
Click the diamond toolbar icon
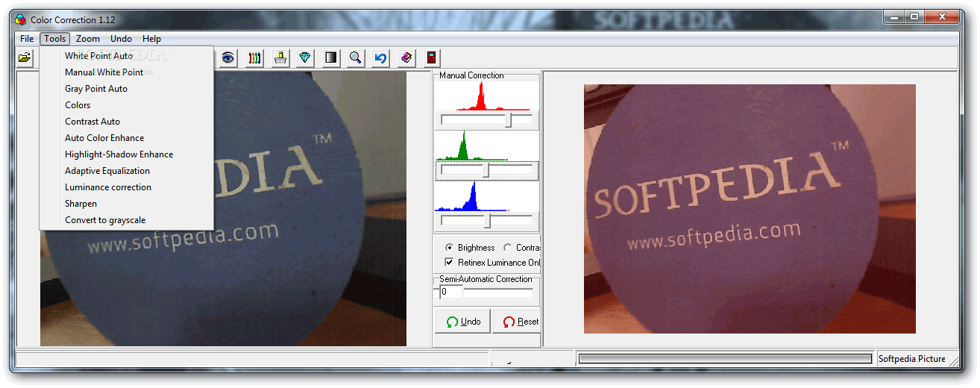[305, 57]
